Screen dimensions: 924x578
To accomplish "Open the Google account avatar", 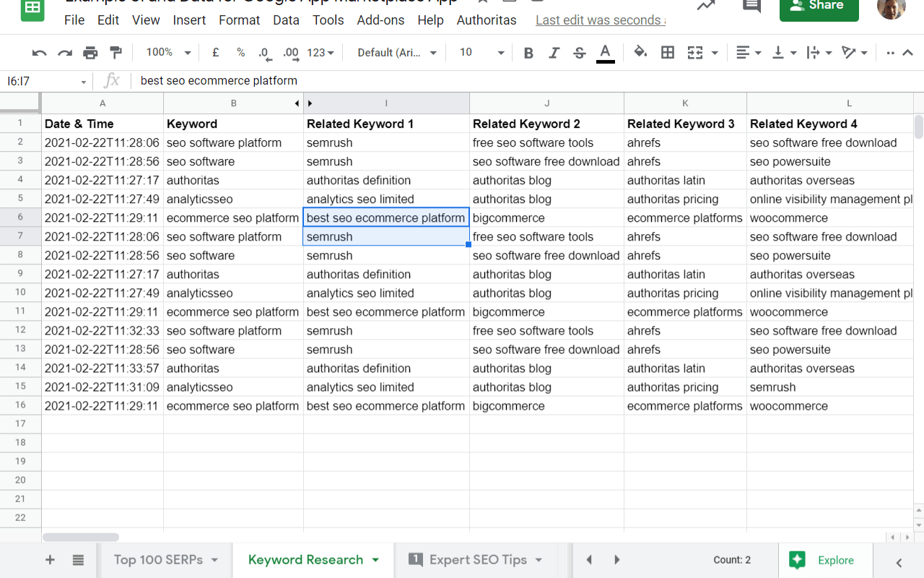I will (892, 7).
